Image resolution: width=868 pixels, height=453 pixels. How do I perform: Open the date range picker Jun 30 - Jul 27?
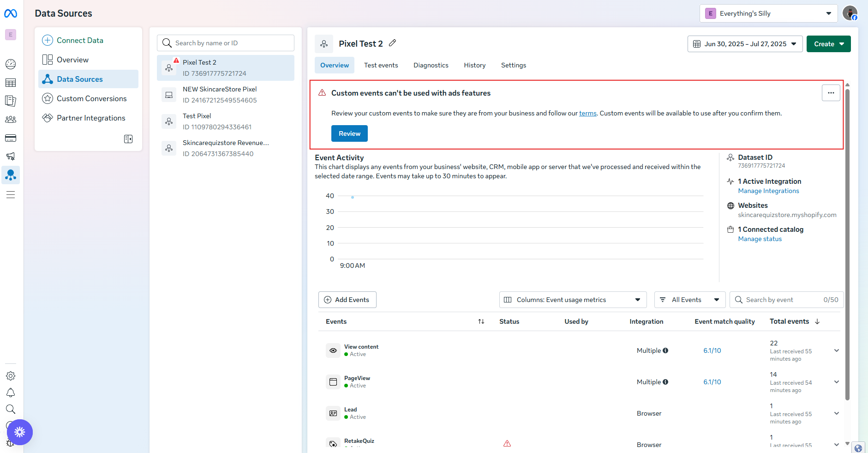(745, 44)
